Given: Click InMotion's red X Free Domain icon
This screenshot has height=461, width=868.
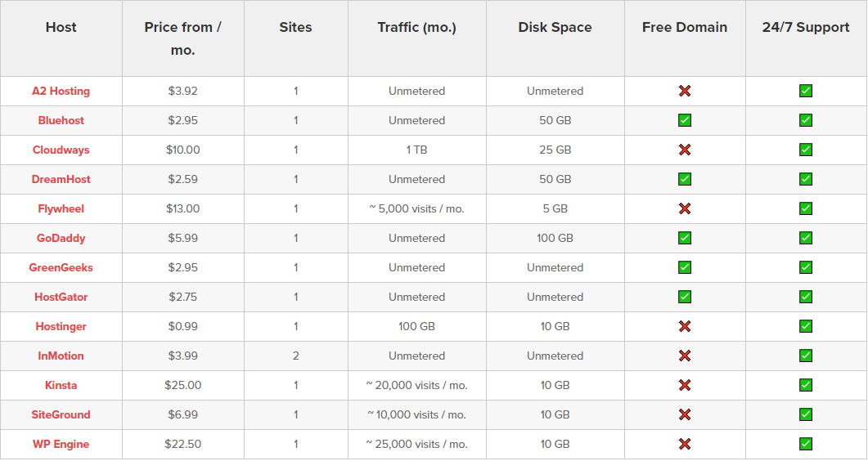Looking at the screenshot, I should coord(685,356).
